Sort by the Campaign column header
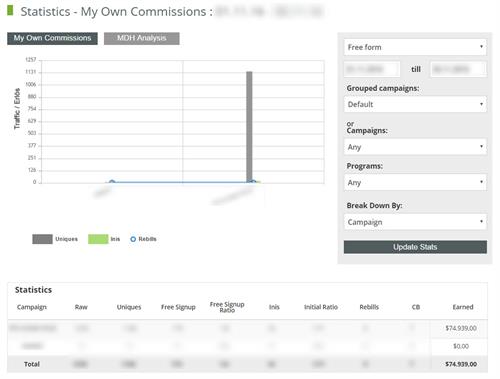 (x=32, y=307)
